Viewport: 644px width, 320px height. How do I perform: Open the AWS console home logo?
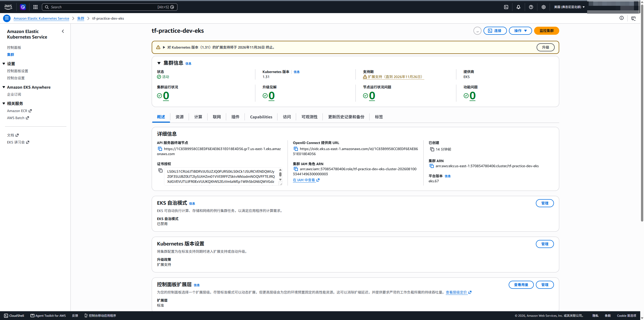point(8,7)
